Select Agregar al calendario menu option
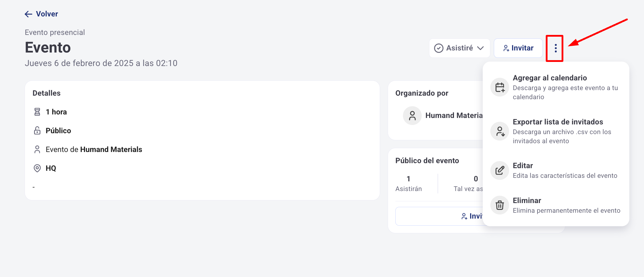Viewport: 644px width, 277px height. (x=550, y=78)
